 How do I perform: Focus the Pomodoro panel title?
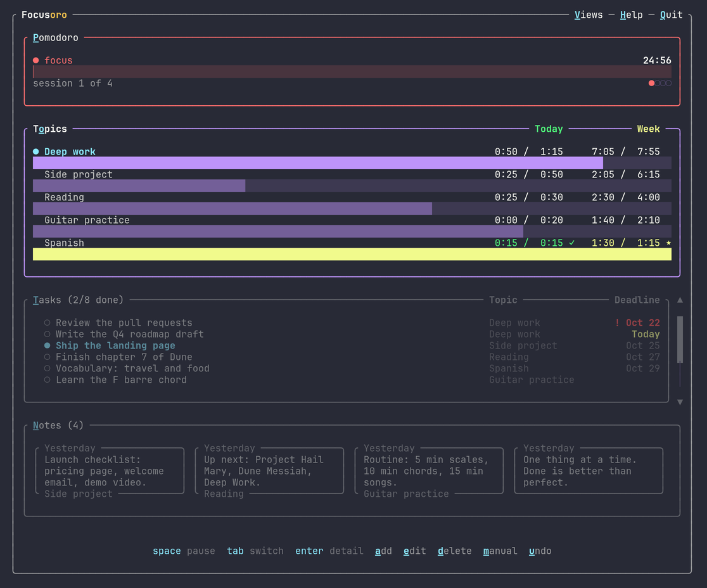(56, 38)
